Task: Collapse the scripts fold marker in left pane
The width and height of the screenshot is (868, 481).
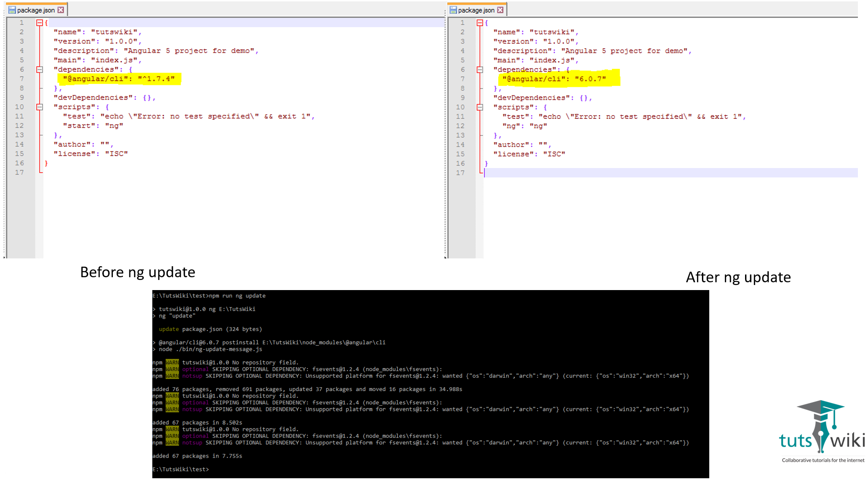Action: point(39,107)
